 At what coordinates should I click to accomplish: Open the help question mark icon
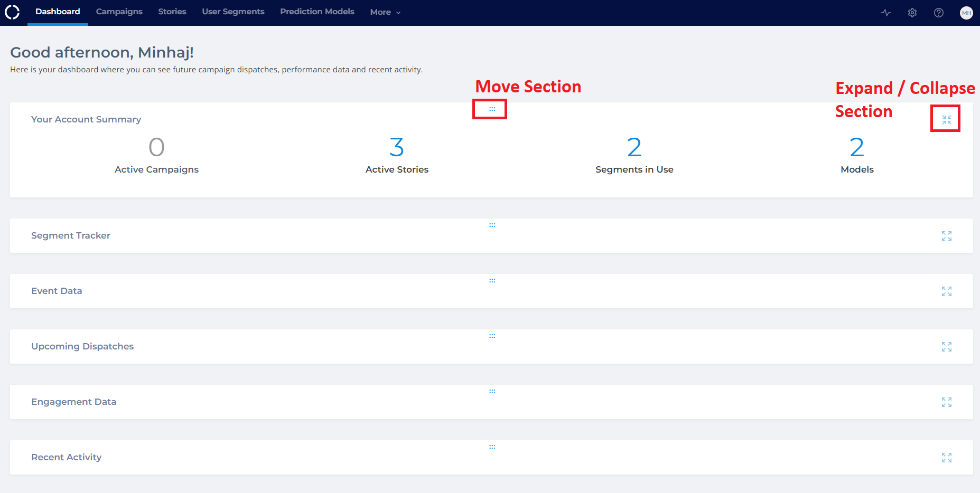(939, 13)
